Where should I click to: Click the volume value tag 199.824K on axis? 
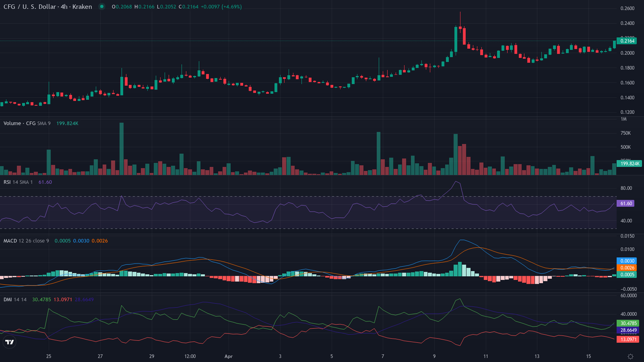point(629,163)
